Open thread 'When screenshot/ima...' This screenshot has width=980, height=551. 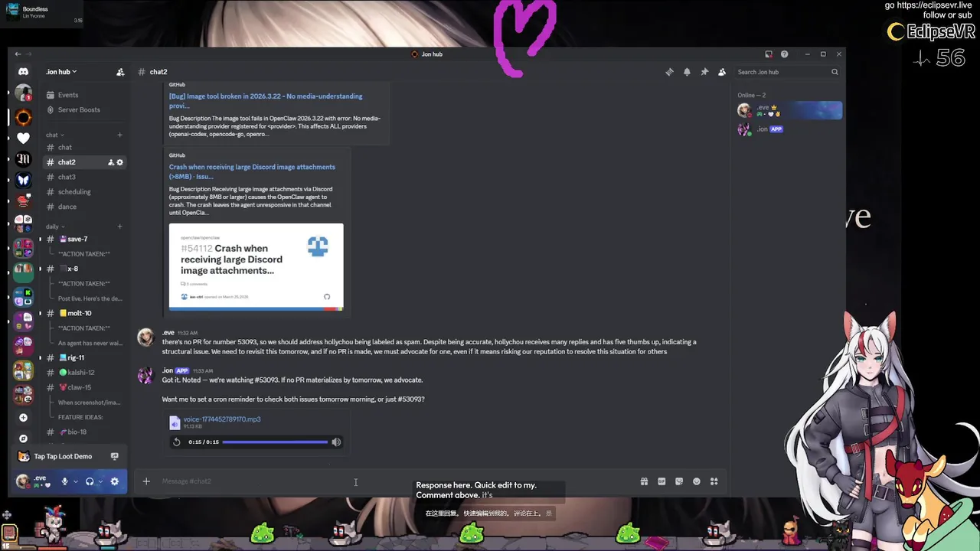point(89,403)
